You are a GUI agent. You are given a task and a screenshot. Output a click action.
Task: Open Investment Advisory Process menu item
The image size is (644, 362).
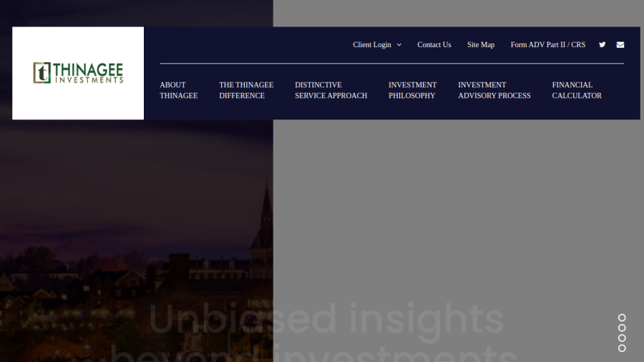click(x=494, y=90)
